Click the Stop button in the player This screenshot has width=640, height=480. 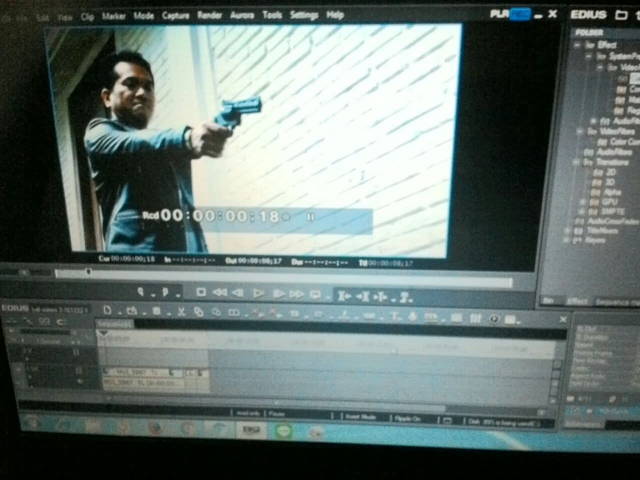click(x=201, y=292)
